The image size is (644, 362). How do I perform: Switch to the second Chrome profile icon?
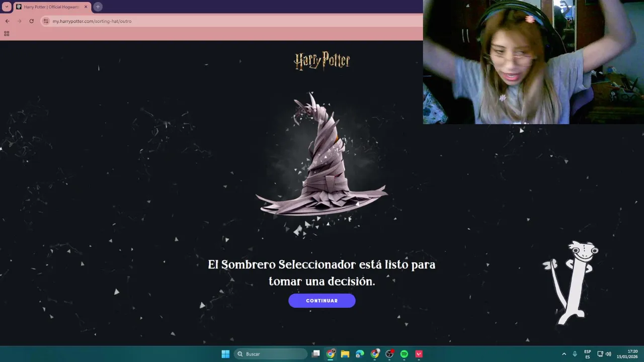(x=375, y=354)
